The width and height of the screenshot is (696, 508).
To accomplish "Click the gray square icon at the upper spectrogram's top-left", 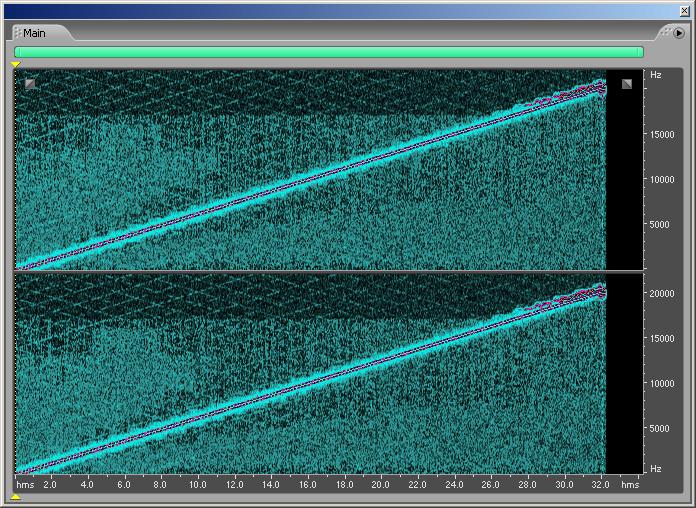I will 30,84.
